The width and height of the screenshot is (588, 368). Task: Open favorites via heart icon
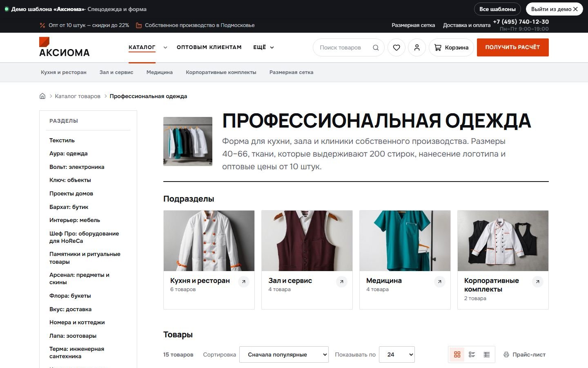[x=396, y=47]
